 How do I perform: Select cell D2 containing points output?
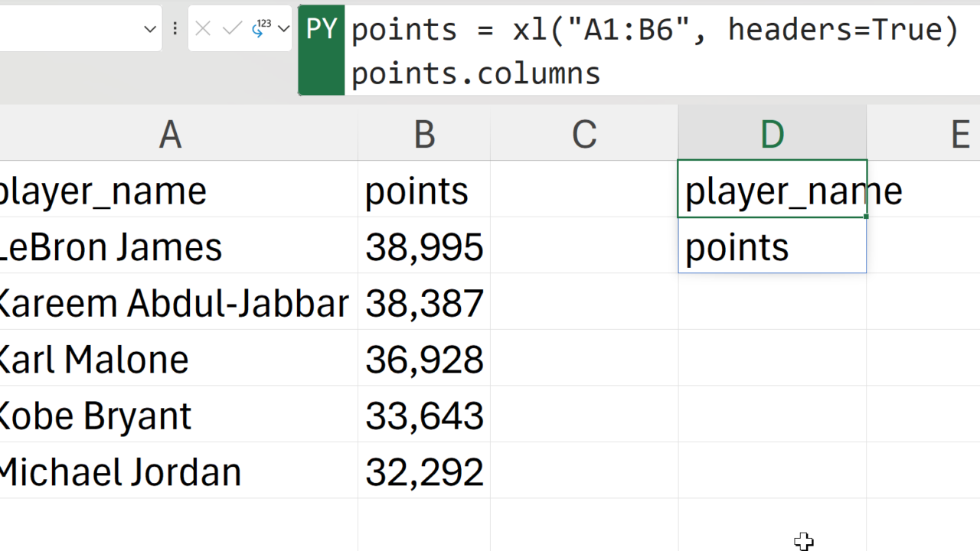click(x=772, y=246)
